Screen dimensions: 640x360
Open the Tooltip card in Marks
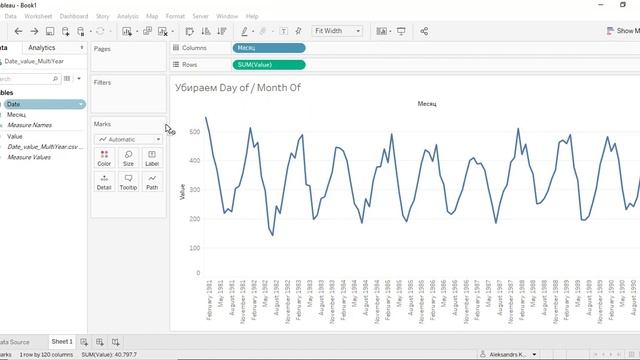(x=128, y=182)
